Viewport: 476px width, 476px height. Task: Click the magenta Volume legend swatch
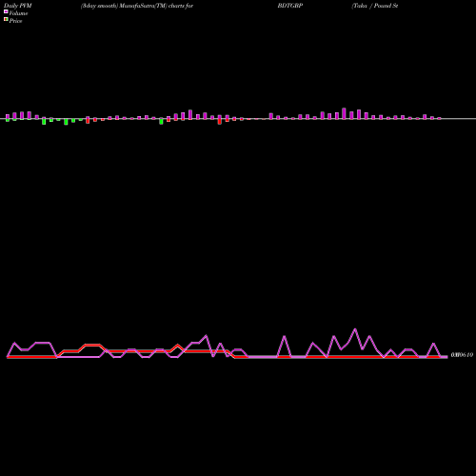[x=6, y=11]
